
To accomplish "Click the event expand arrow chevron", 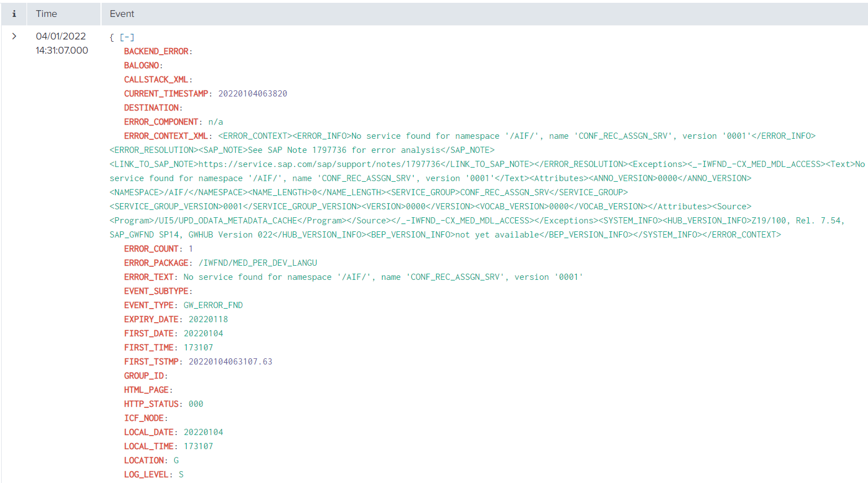I will (14, 36).
